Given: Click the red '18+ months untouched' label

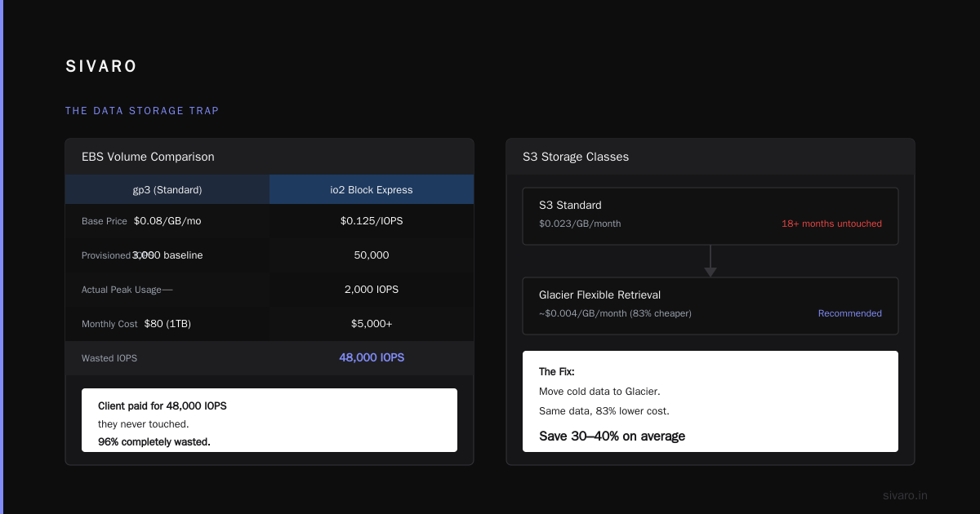Looking at the screenshot, I should pos(831,224).
